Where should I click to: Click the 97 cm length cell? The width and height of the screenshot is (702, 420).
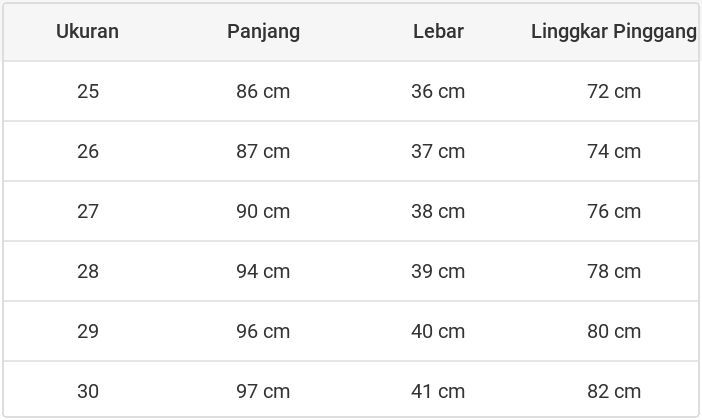(263, 391)
